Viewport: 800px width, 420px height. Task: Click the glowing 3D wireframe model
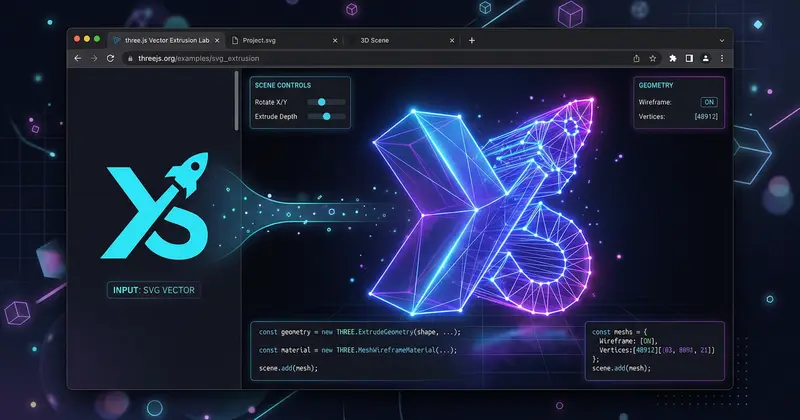(x=482, y=207)
